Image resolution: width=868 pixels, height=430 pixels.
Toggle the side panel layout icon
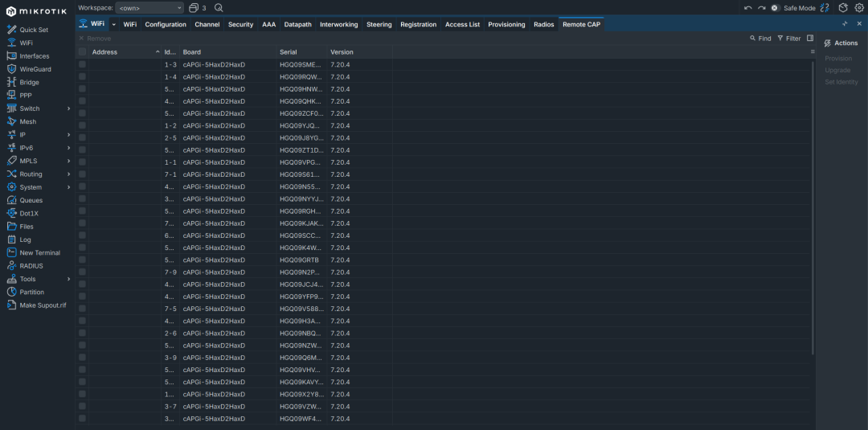pyautogui.click(x=810, y=39)
